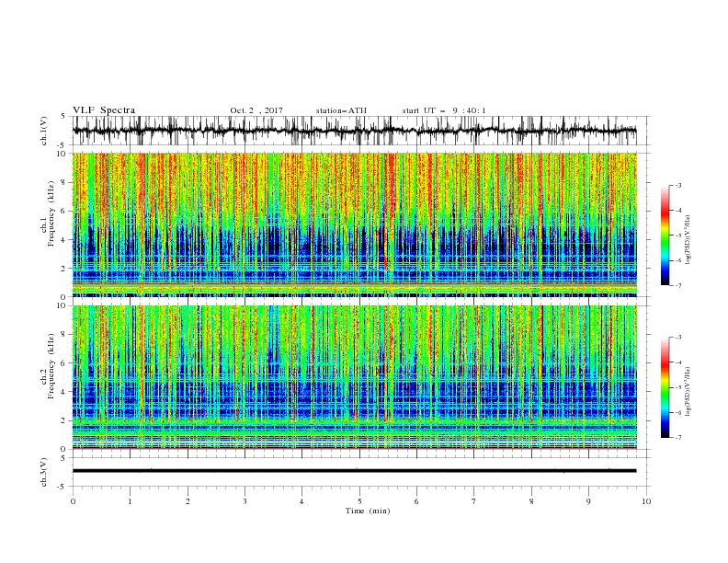The height and width of the screenshot is (563, 728).
Task: Click the ch.2 "log(PSD)(V²/Hz)" colorbar label
Action: point(688,391)
